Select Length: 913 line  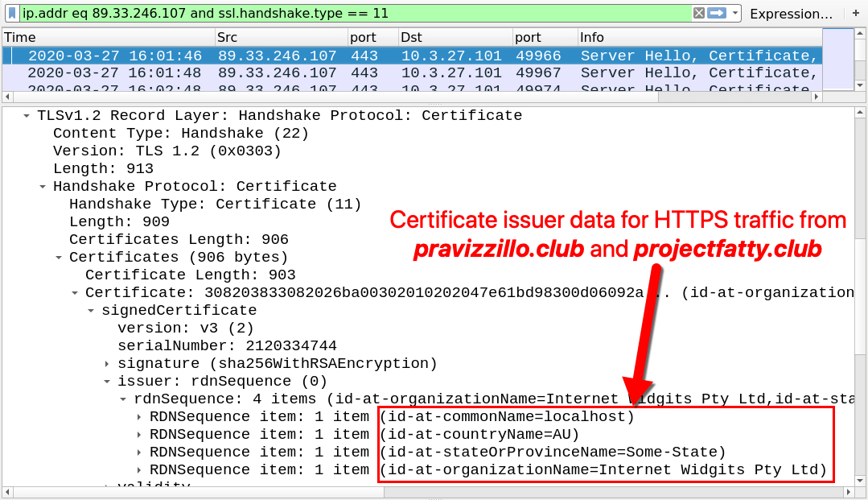click(103, 168)
